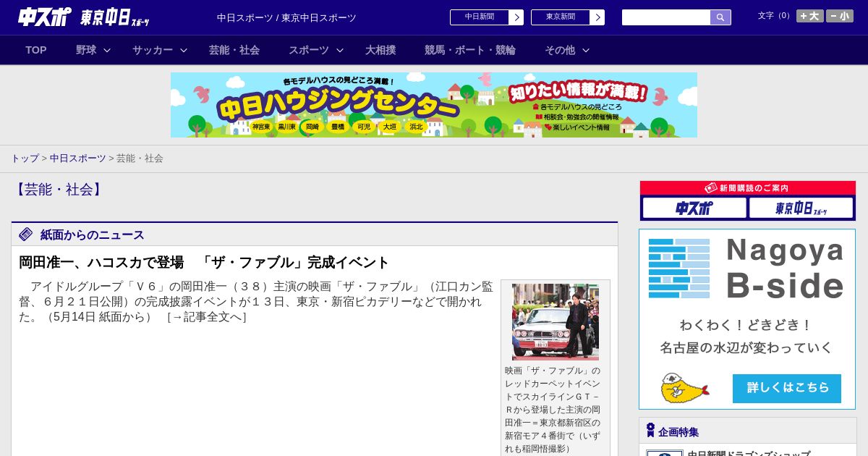Click the Nagoya B-side advertisement

pos(747,319)
